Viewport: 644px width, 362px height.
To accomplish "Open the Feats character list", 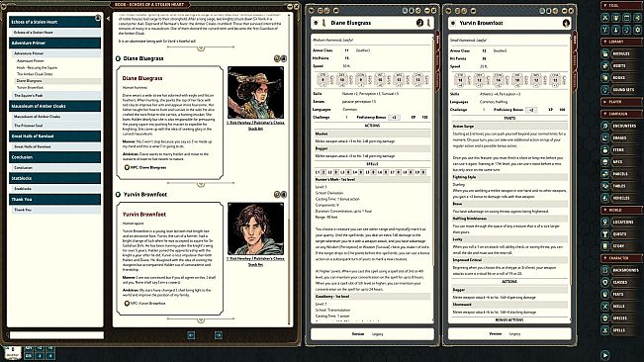I will (x=620, y=295).
